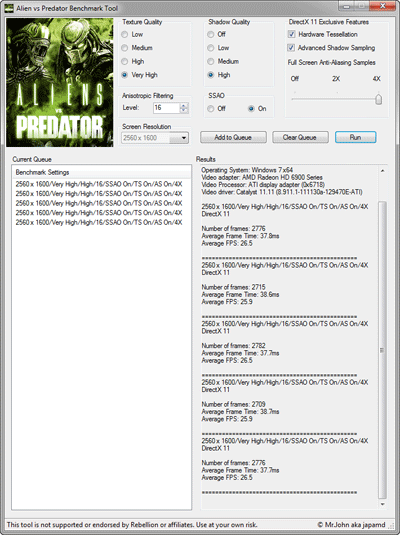Increase the Anisotropic Filtering level using up arrow
This screenshot has height=535, width=400.
[x=184, y=105]
